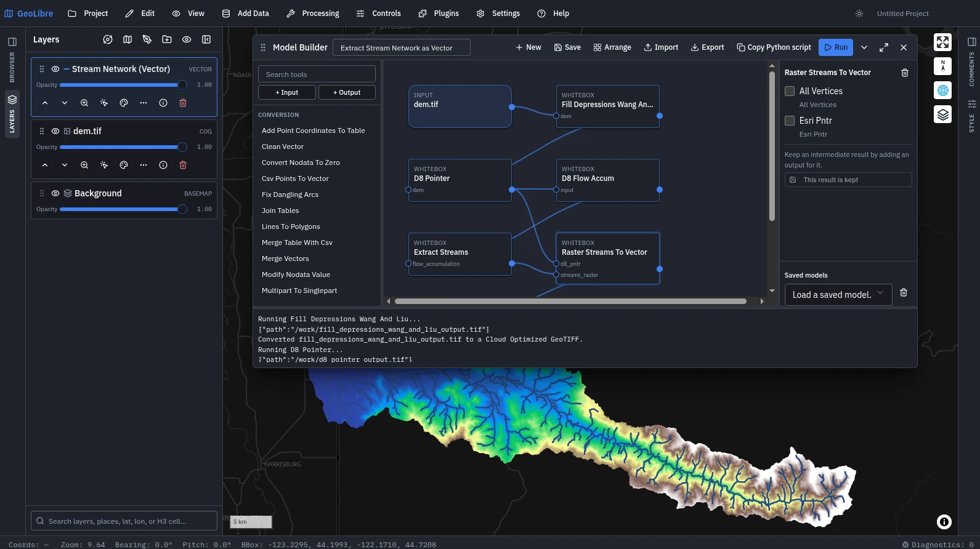Open the Project menu
980x549 pixels.
point(88,14)
